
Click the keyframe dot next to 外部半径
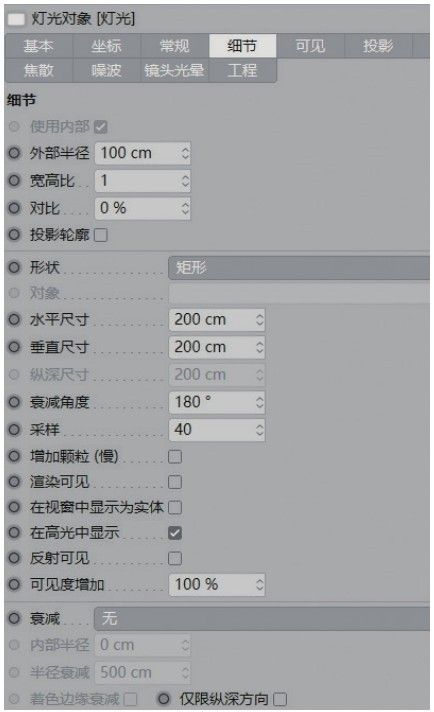click(x=14, y=153)
